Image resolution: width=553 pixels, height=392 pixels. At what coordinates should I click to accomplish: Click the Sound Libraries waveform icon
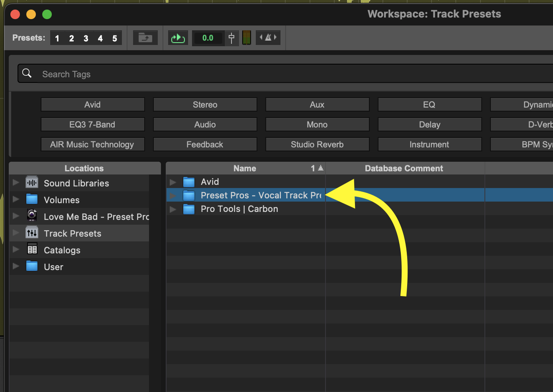(32, 182)
